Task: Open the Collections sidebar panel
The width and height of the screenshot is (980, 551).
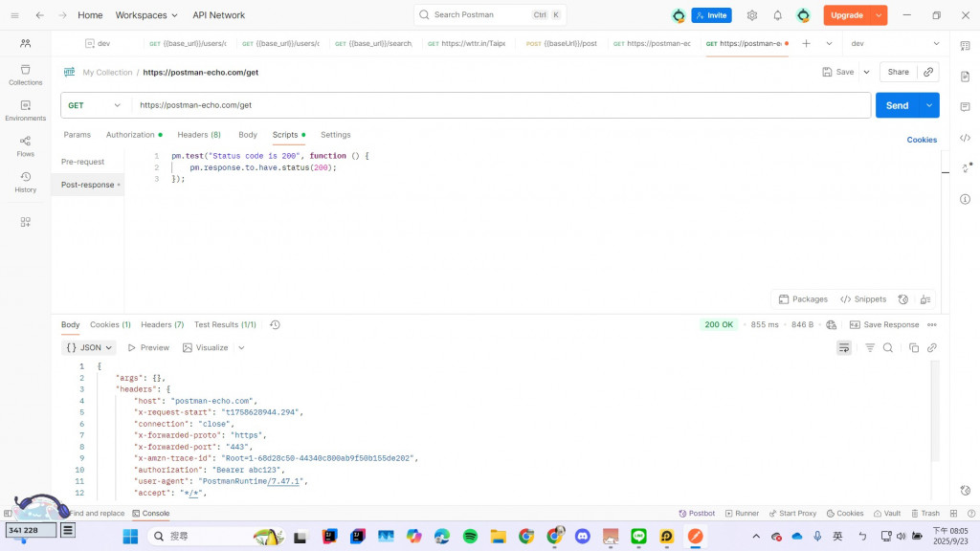Action: point(25,75)
